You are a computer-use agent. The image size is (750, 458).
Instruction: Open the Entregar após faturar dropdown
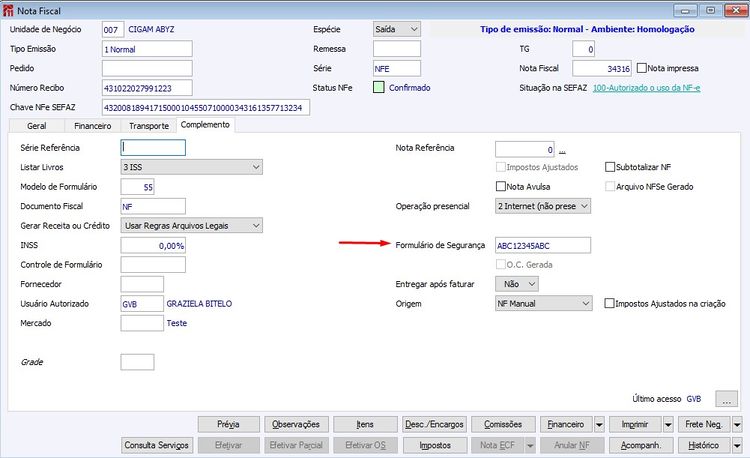(x=517, y=284)
